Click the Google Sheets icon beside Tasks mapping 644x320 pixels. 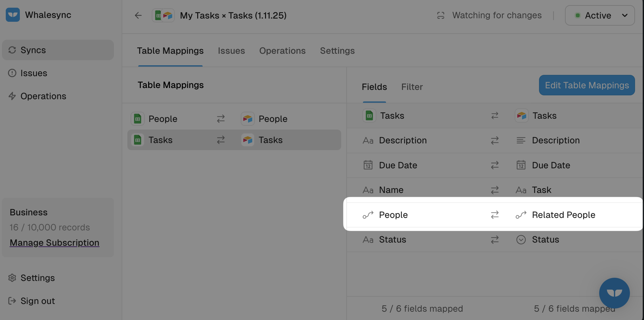pyautogui.click(x=138, y=140)
